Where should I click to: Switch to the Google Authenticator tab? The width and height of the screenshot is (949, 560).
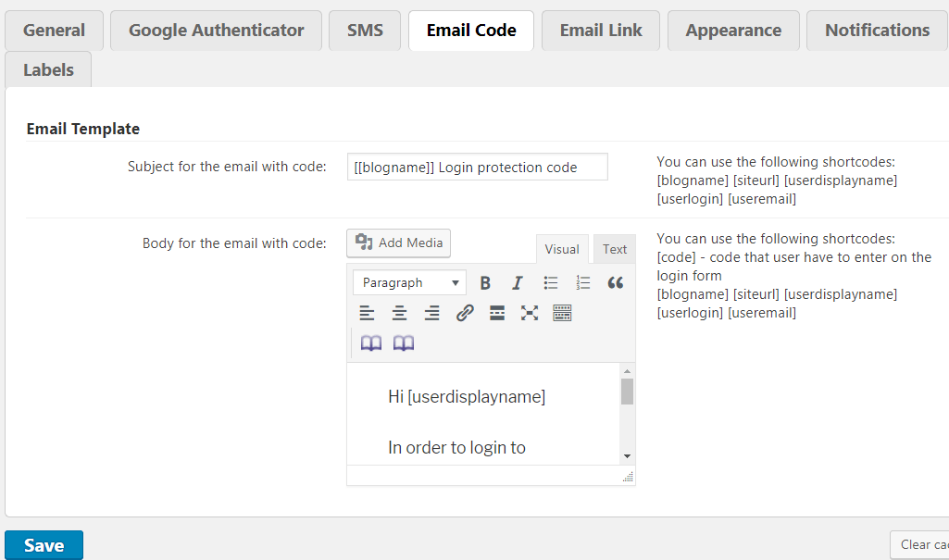coord(216,31)
